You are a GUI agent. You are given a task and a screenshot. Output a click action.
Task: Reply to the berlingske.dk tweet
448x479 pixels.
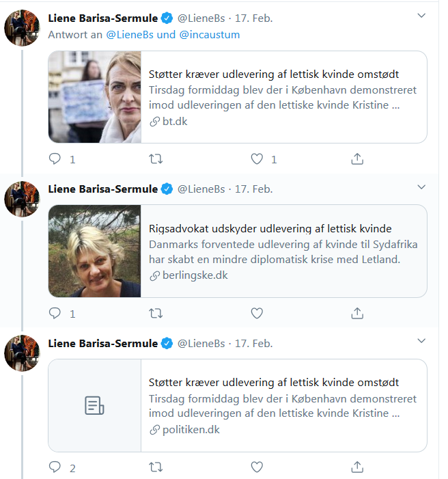pyautogui.click(x=55, y=313)
